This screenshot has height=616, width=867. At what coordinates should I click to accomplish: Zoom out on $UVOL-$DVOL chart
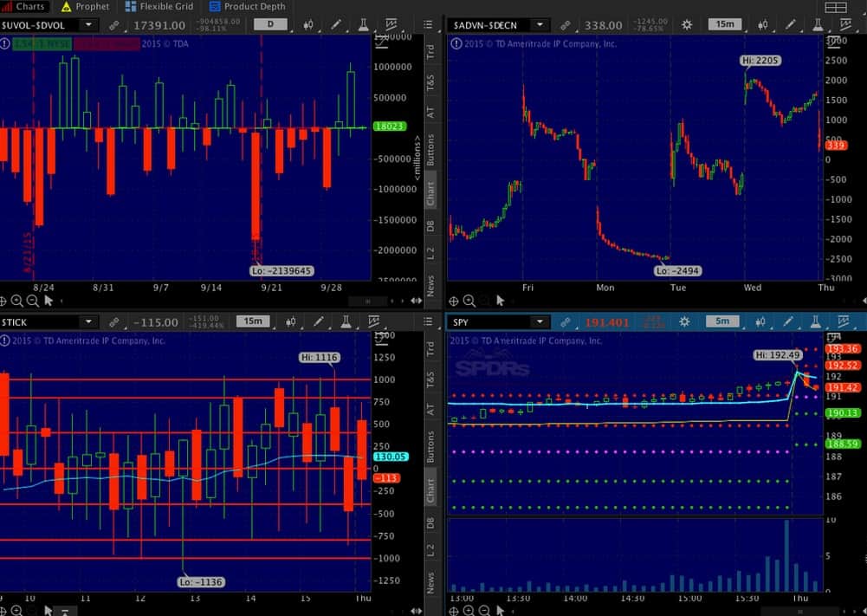[33, 301]
